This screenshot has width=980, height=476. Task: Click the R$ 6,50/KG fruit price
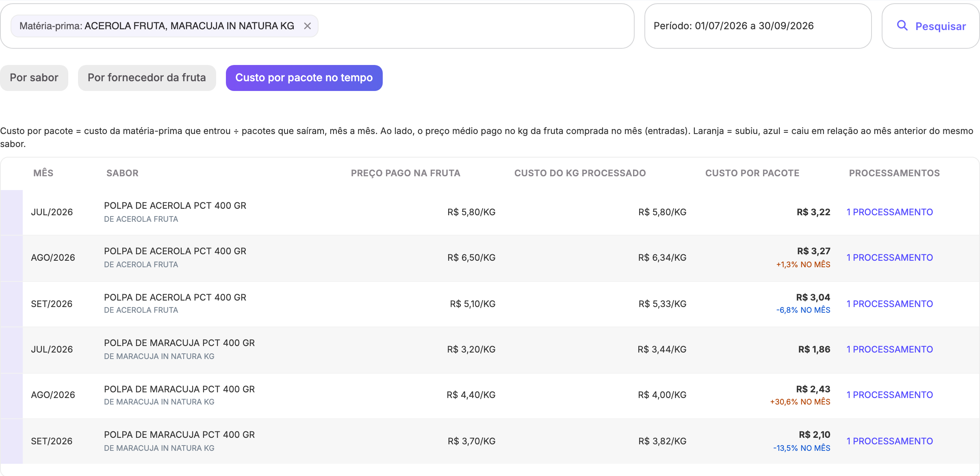[471, 257]
